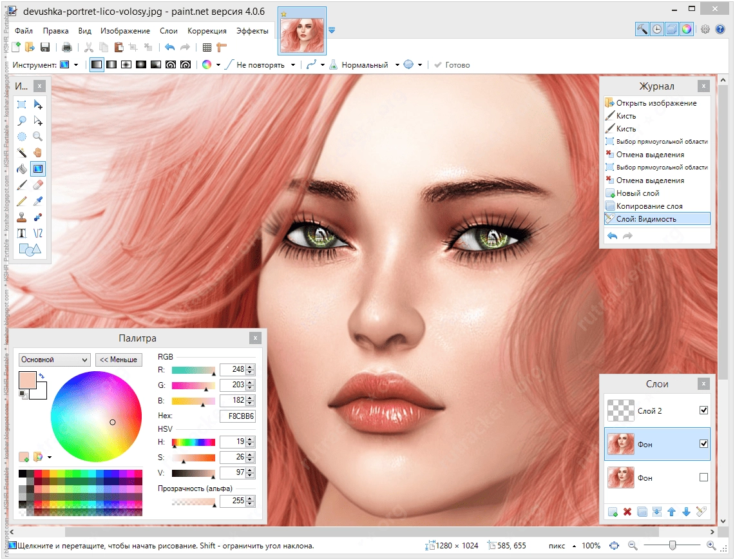Select the Ellipse Select tool
Image resolution: width=735 pixels, height=560 pixels.
pos(21,137)
